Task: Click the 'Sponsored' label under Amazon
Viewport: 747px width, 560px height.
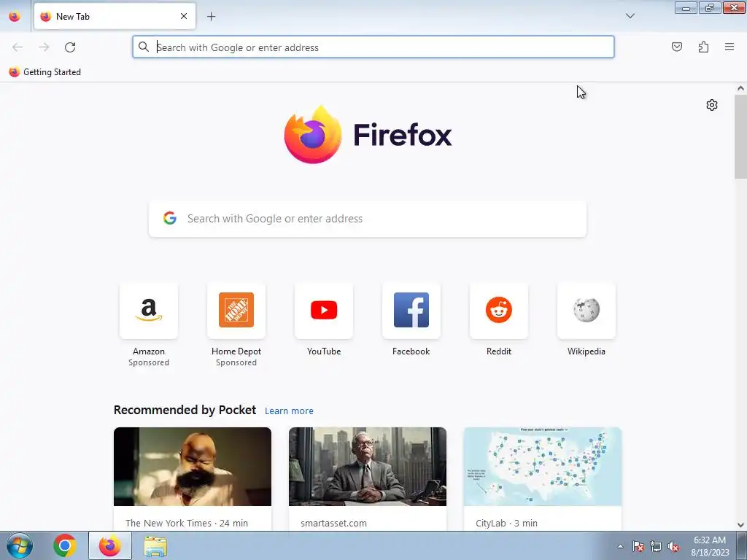Action: coord(149,363)
